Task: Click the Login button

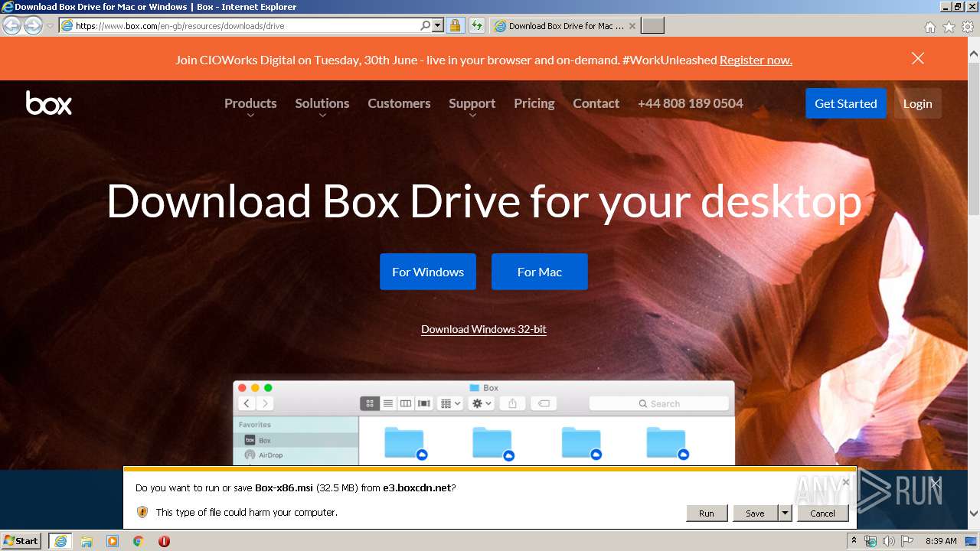Action: click(917, 103)
